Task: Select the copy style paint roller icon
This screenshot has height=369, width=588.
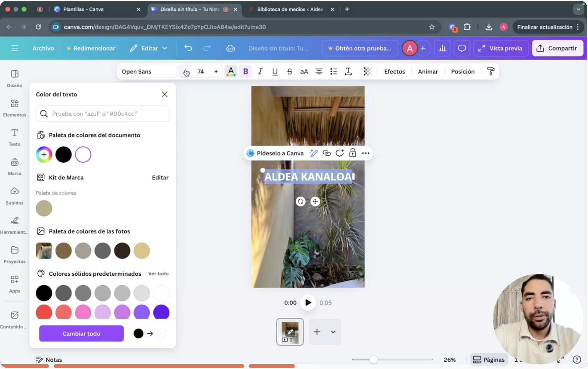Action: pos(490,72)
